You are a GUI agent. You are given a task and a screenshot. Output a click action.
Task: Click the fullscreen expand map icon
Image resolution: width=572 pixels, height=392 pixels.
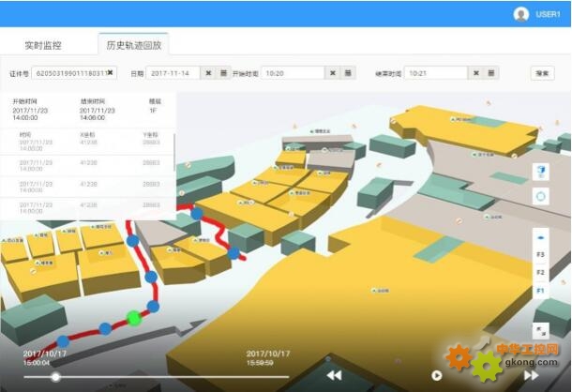coord(540,330)
